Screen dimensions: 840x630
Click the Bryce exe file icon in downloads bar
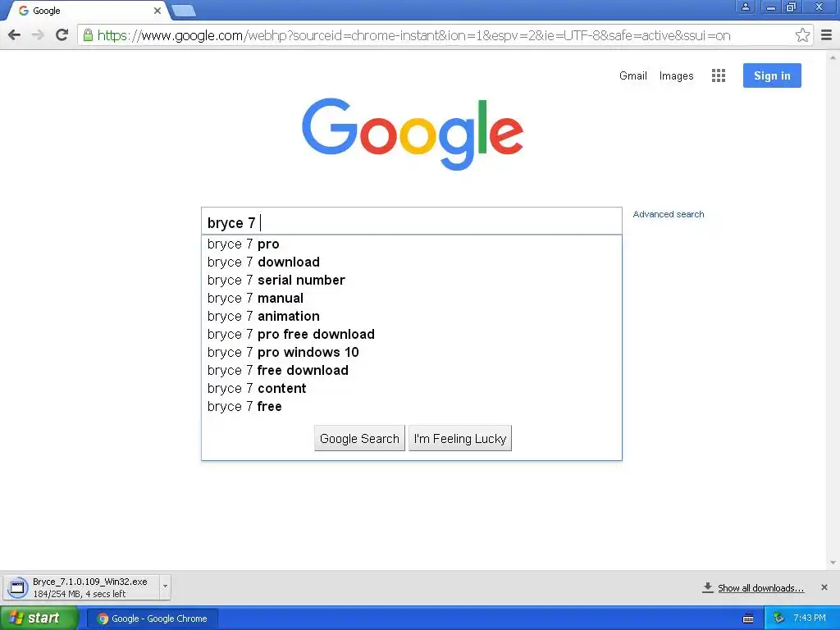click(x=17, y=587)
